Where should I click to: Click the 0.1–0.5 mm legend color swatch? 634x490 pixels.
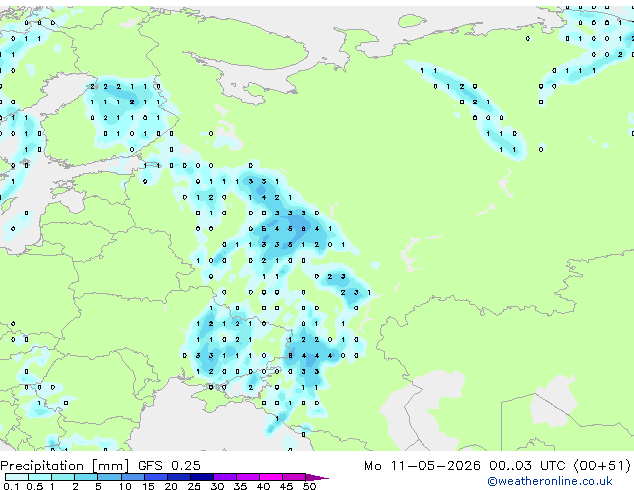17,477
